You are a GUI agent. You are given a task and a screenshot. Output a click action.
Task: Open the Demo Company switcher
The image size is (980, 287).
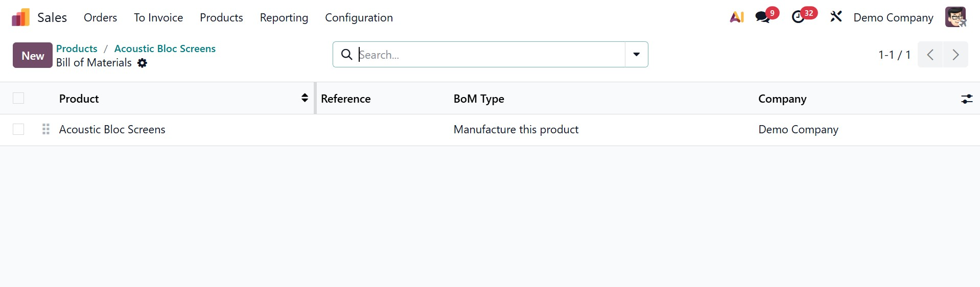point(893,17)
